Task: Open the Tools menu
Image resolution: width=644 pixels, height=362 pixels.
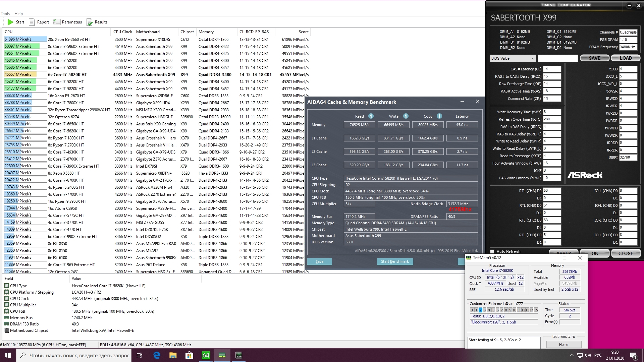Action: 5,14
